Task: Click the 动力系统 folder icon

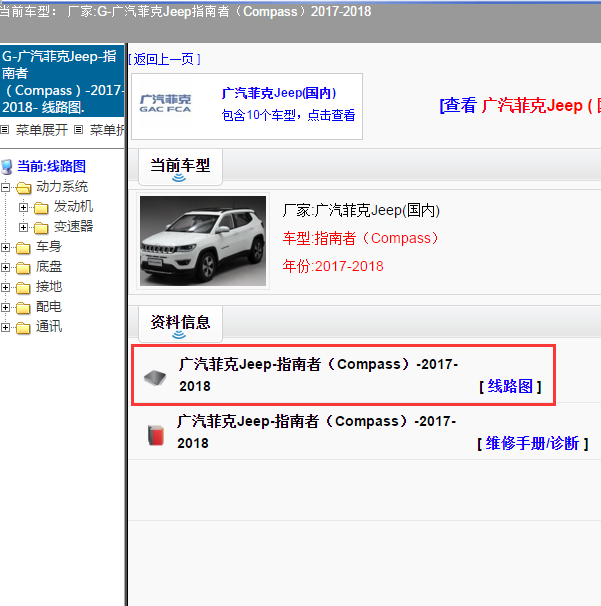Action: 24,188
